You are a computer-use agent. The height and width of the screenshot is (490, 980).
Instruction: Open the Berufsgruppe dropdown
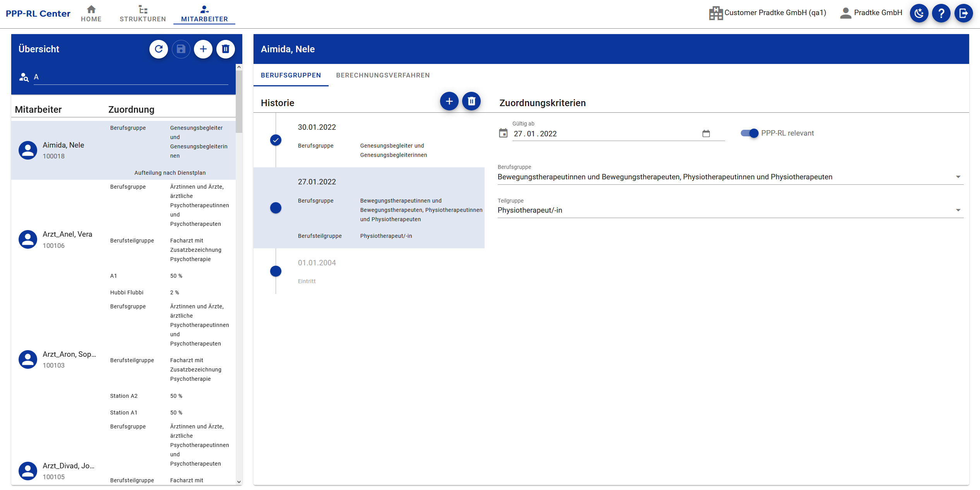coord(730,177)
